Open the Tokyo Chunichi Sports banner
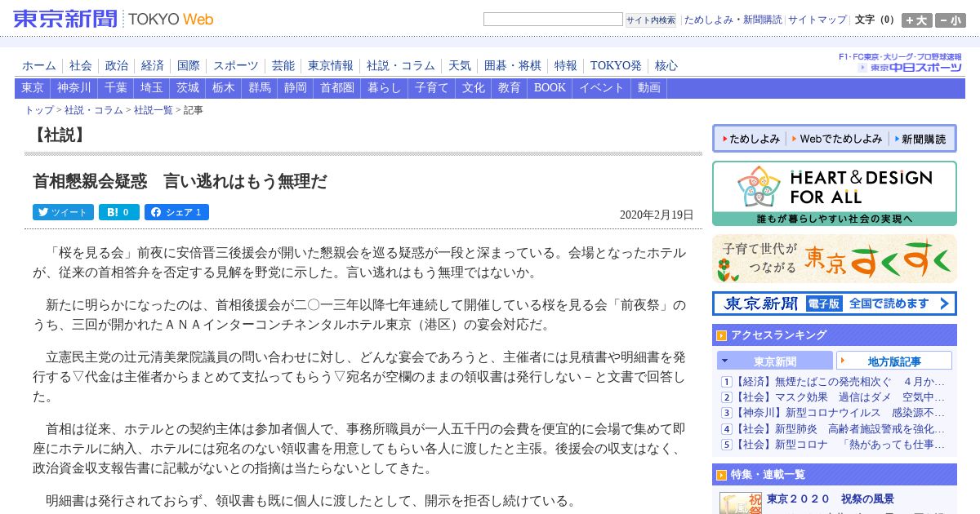 click(x=900, y=63)
